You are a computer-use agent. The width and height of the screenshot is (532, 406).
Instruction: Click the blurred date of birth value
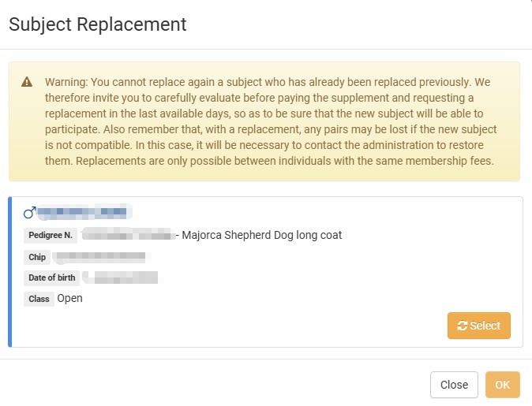[x=122, y=277]
